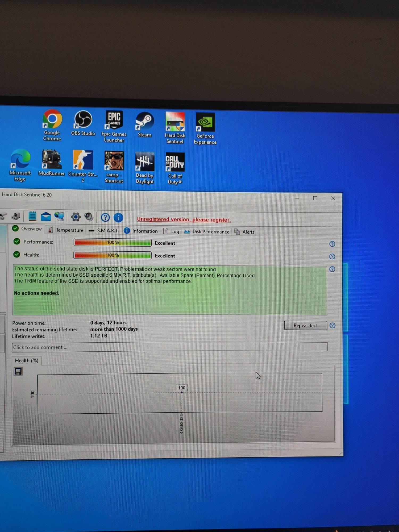Open the Log tab
This screenshot has width=399, height=532.
point(171,231)
